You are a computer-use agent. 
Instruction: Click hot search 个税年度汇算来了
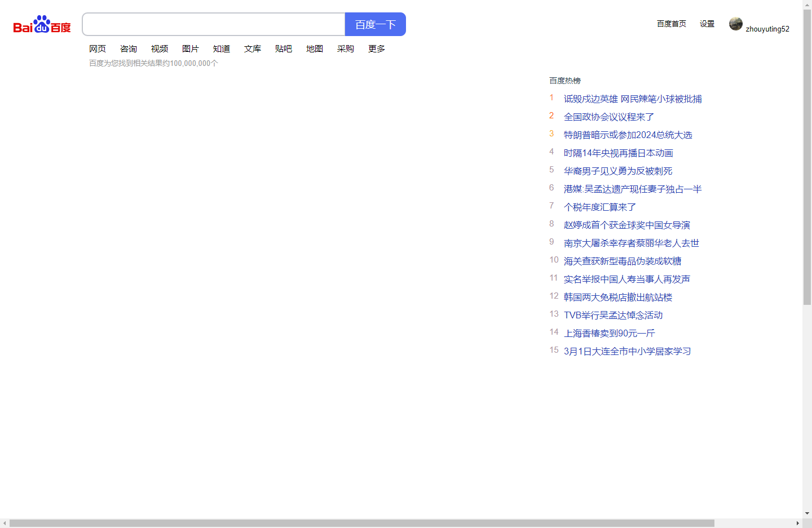[x=599, y=207]
